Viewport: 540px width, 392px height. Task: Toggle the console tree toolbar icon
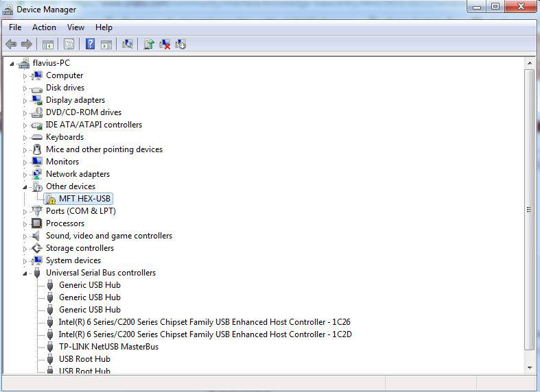point(48,45)
